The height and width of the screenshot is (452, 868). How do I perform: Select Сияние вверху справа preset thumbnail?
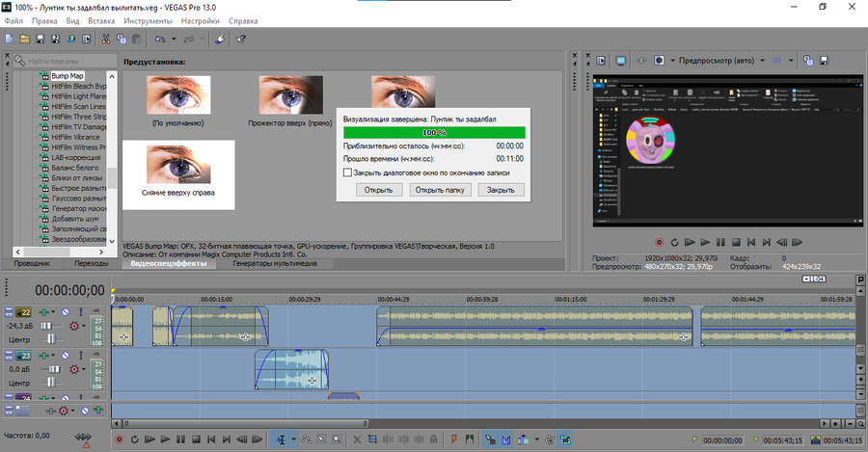[178, 174]
